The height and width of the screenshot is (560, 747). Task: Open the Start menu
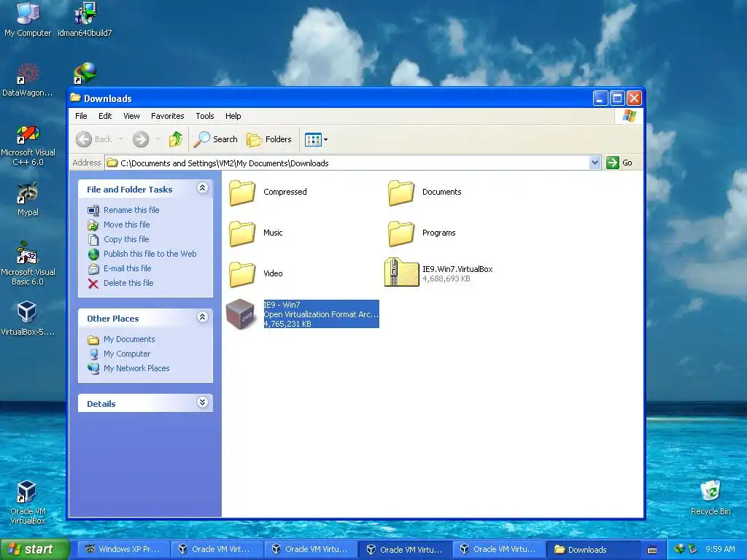click(34, 549)
